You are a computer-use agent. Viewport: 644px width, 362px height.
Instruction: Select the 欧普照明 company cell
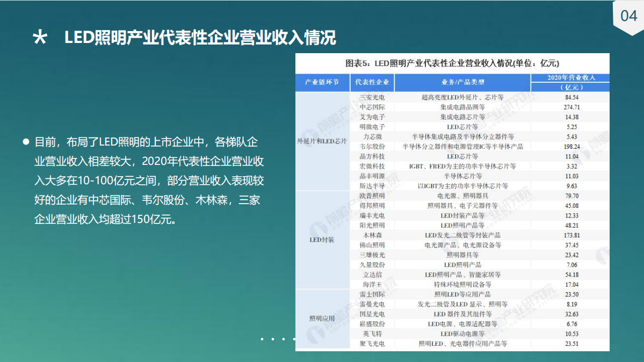tap(372, 196)
